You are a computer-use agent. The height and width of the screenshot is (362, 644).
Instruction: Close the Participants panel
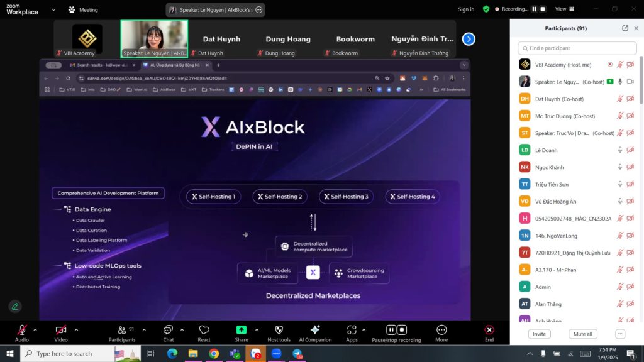tap(636, 28)
